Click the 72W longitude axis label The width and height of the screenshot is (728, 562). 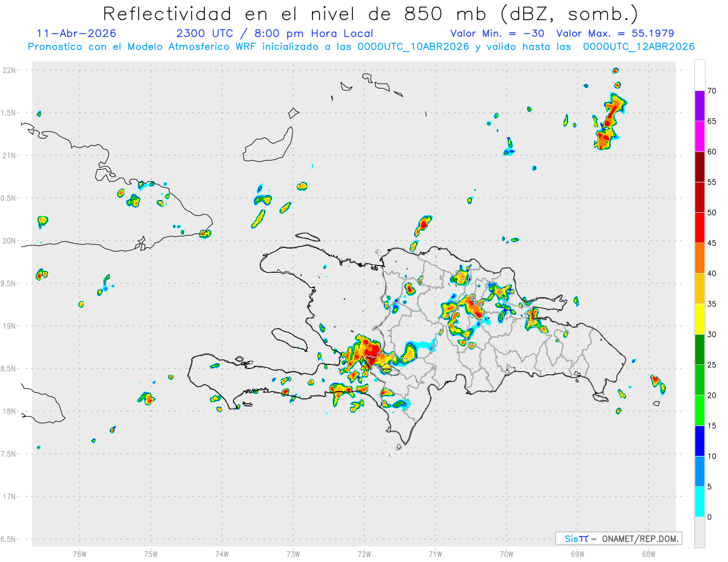364,554
